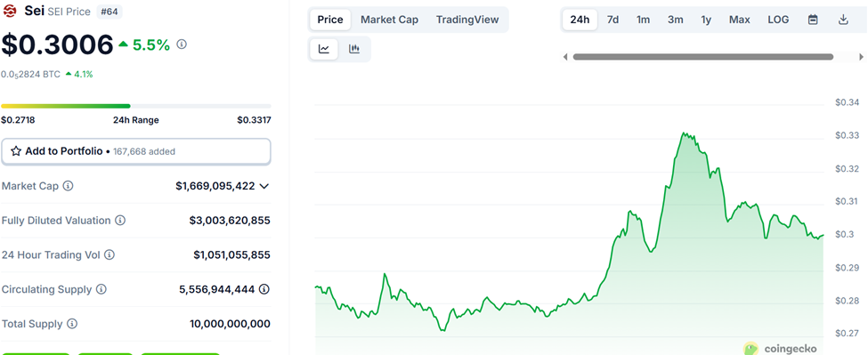Select the candlestick chart view icon
868x355 pixels.
pos(354,49)
